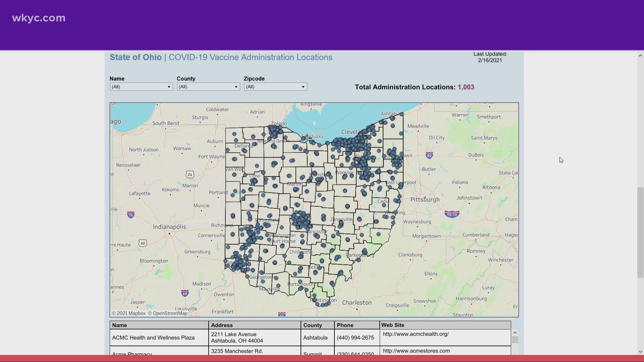Click the US 40 route shield on map

point(143,243)
